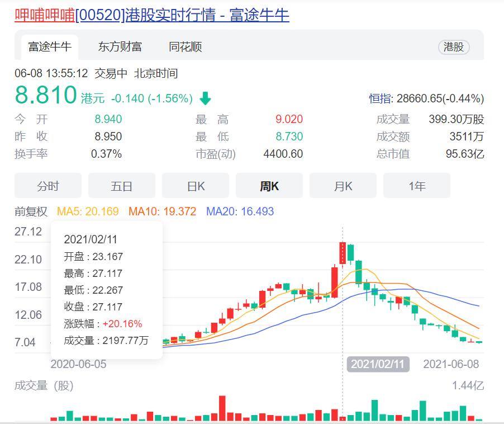Viewport: 504px width, 424px height.
Task: Click the green down-arrow price change icon
Action: [205, 98]
